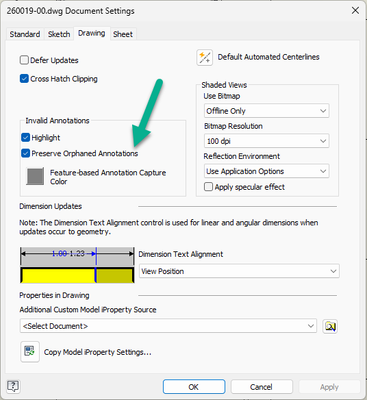Pick Feature-based Annotation Capture Color swatch

tap(35, 176)
